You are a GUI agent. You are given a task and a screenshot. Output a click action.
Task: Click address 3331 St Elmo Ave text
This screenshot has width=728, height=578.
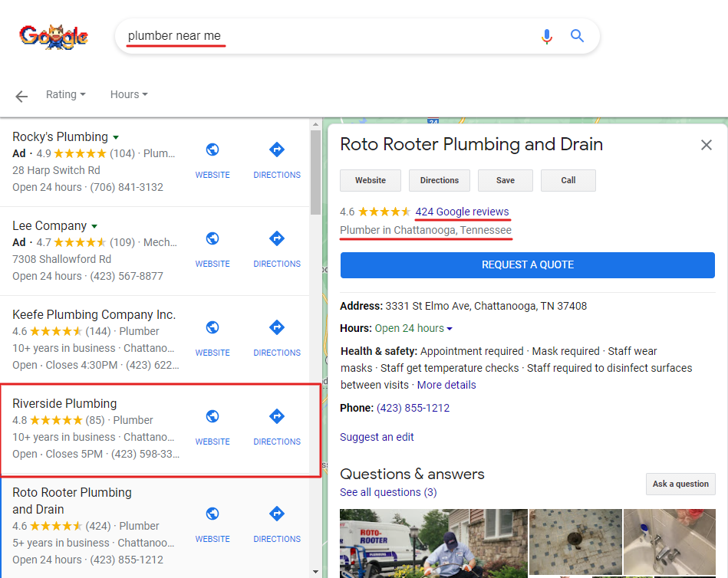coord(486,306)
